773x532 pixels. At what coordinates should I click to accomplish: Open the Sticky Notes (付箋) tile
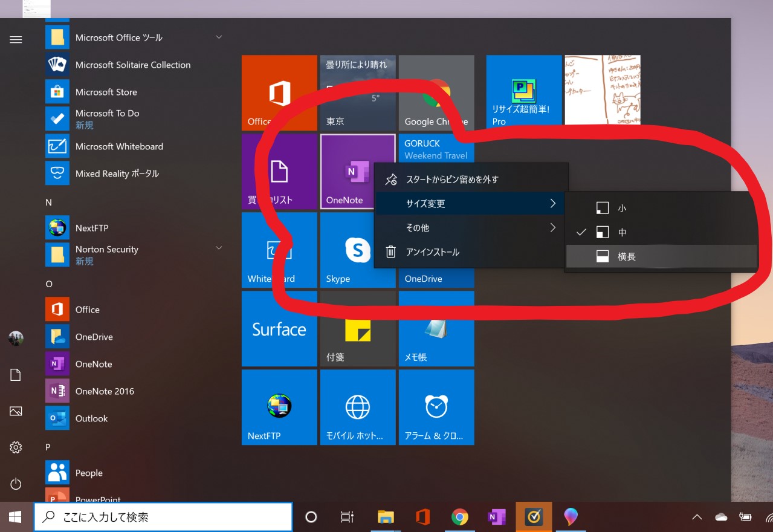pyautogui.click(x=357, y=328)
